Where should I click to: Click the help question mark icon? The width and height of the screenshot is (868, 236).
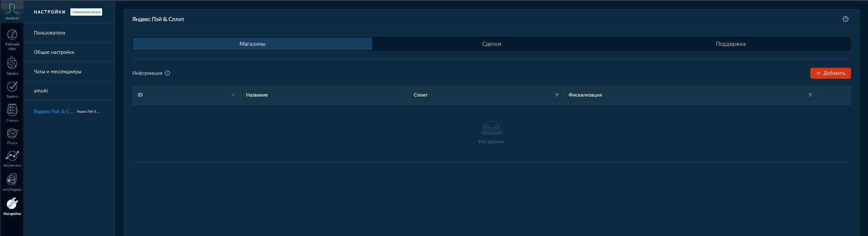tap(845, 19)
